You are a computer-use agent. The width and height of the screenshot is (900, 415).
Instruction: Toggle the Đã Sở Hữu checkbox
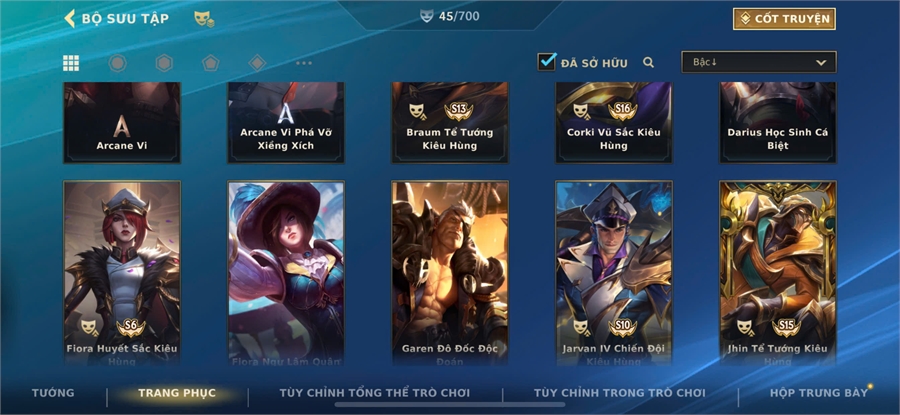click(547, 61)
